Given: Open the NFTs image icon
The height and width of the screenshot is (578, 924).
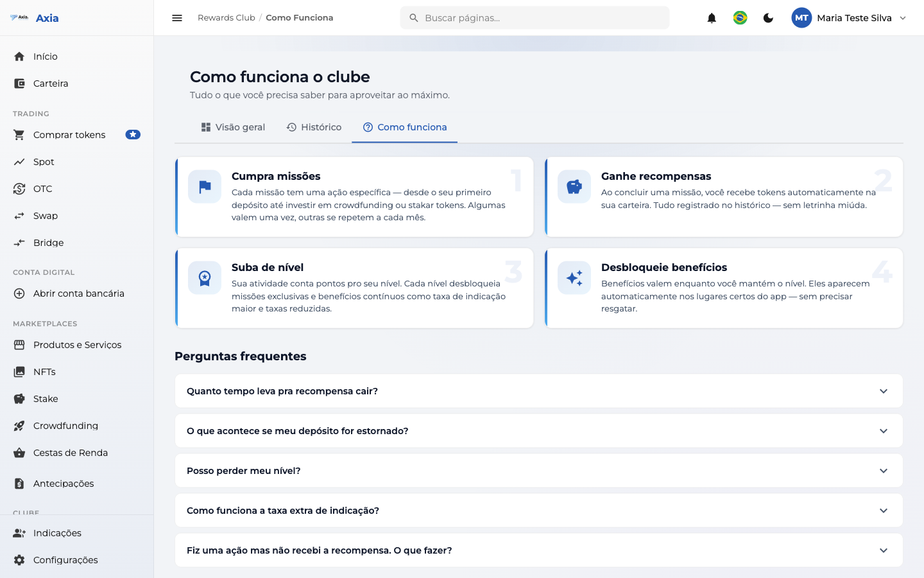Looking at the screenshot, I should point(19,372).
